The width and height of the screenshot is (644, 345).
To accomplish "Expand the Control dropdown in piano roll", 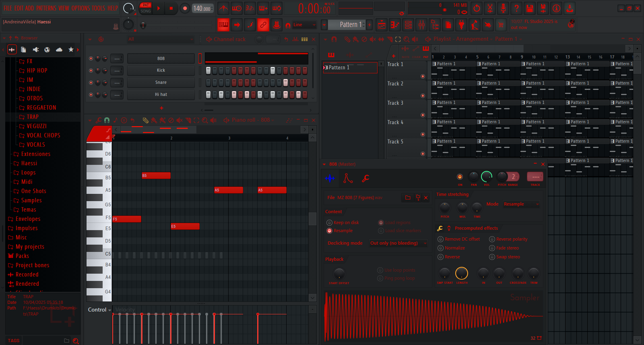I will coord(99,310).
